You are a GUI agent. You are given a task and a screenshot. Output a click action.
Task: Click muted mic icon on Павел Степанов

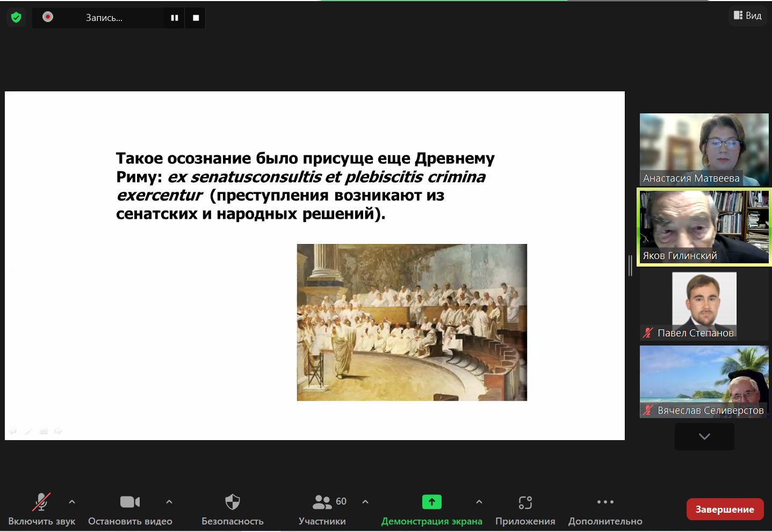click(648, 333)
